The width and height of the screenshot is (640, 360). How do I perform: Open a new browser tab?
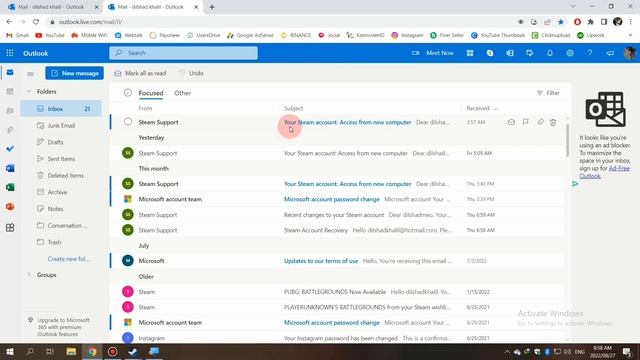point(212,7)
